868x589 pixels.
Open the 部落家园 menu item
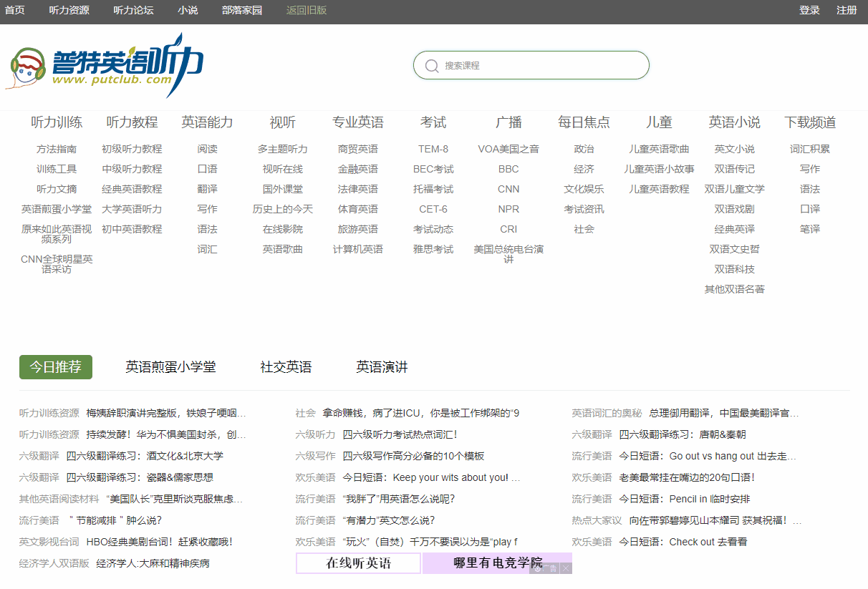click(x=242, y=10)
